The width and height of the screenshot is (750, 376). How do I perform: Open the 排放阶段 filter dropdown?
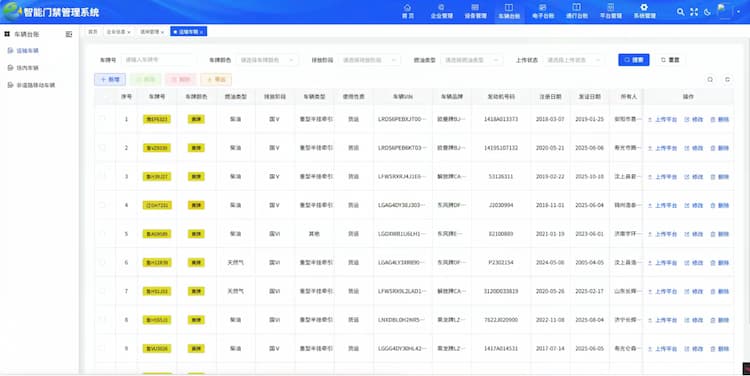(x=369, y=60)
